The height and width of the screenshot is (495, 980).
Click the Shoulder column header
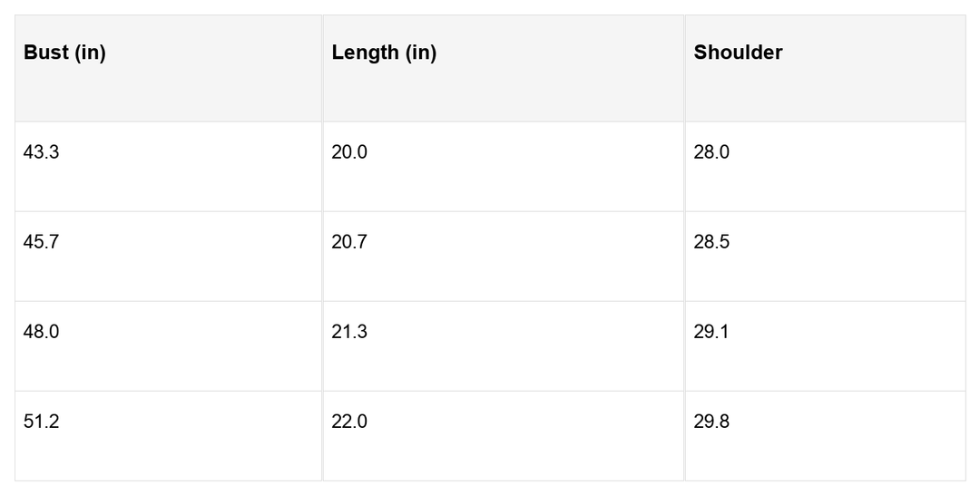tap(738, 53)
